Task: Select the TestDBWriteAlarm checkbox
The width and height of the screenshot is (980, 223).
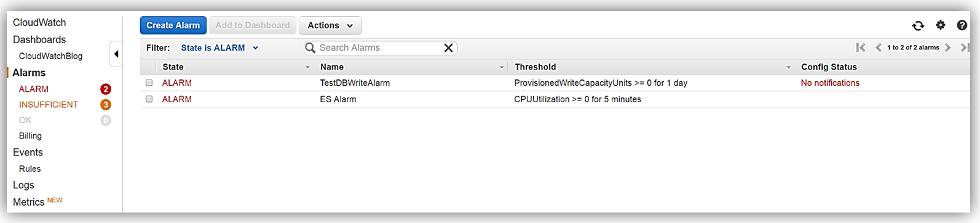Action: pos(149,83)
